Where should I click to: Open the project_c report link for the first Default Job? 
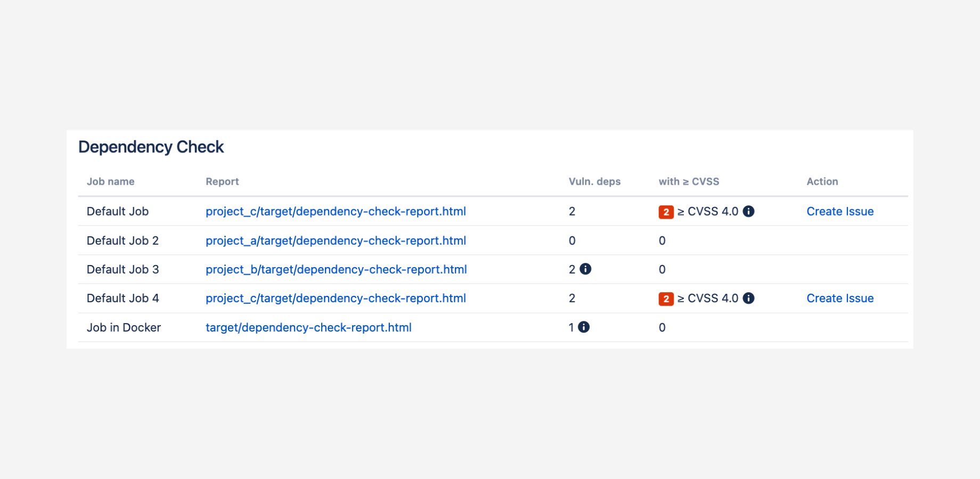click(x=336, y=211)
